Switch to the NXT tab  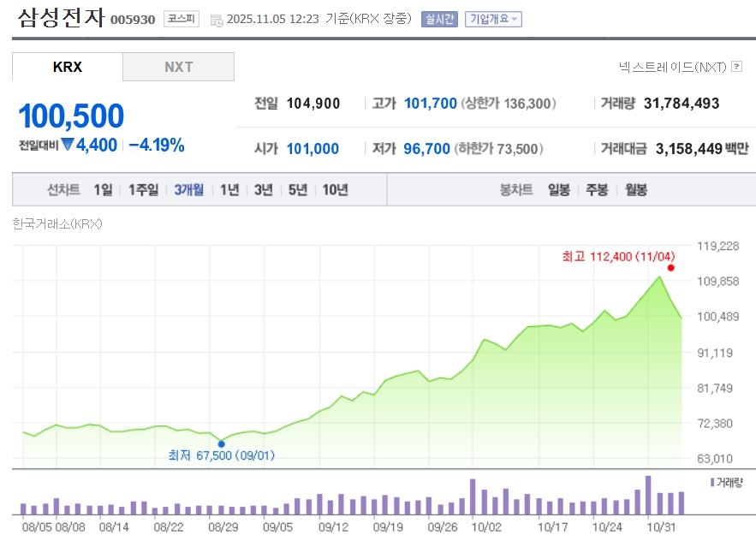[178, 67]
